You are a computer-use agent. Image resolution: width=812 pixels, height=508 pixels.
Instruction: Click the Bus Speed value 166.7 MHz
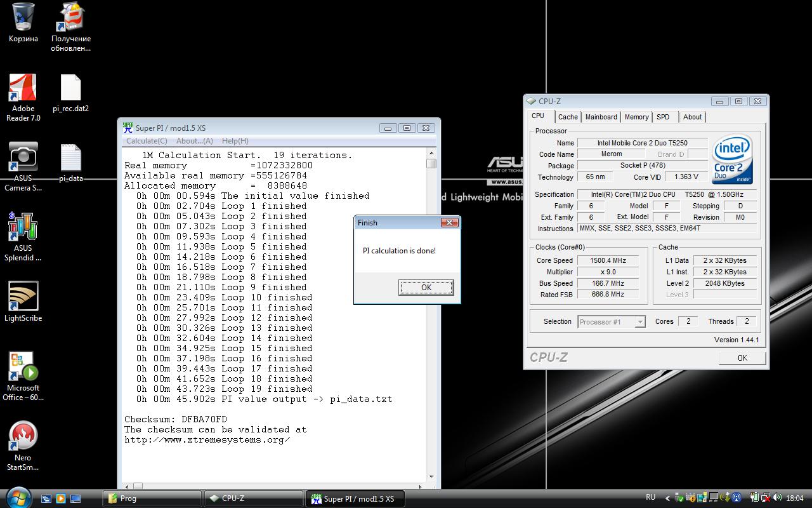pyautogui.click(x=608, y=283)
